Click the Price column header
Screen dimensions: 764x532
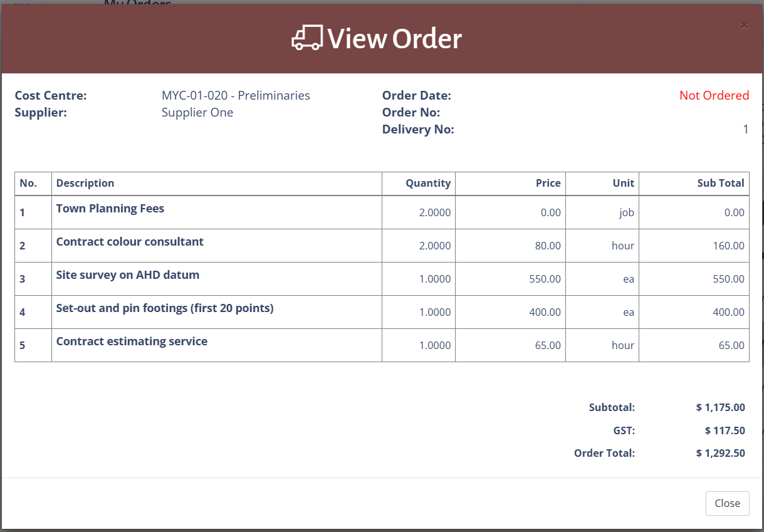click(548, 183)
